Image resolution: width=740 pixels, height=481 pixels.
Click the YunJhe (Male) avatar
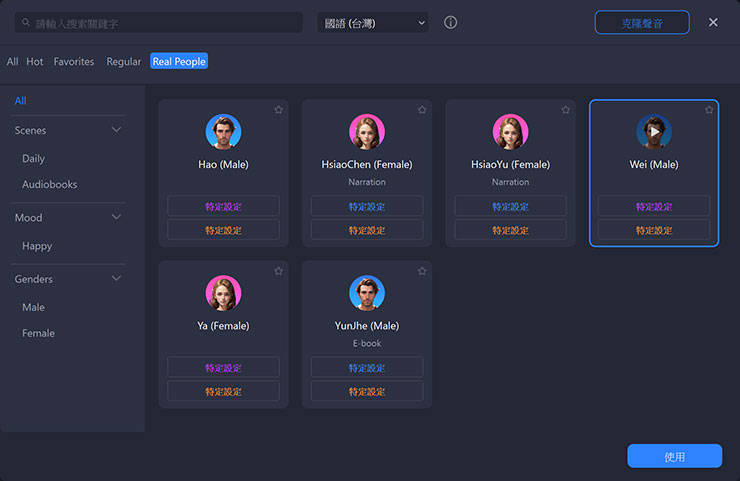pyautogui.click(x=367, y=293)
